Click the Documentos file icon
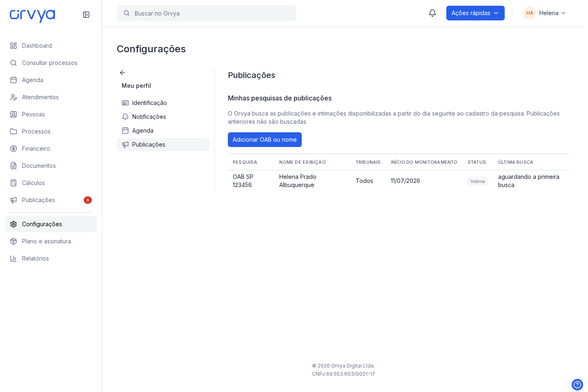Viewport: 588px width, 392px height. [x=13, y=166]
